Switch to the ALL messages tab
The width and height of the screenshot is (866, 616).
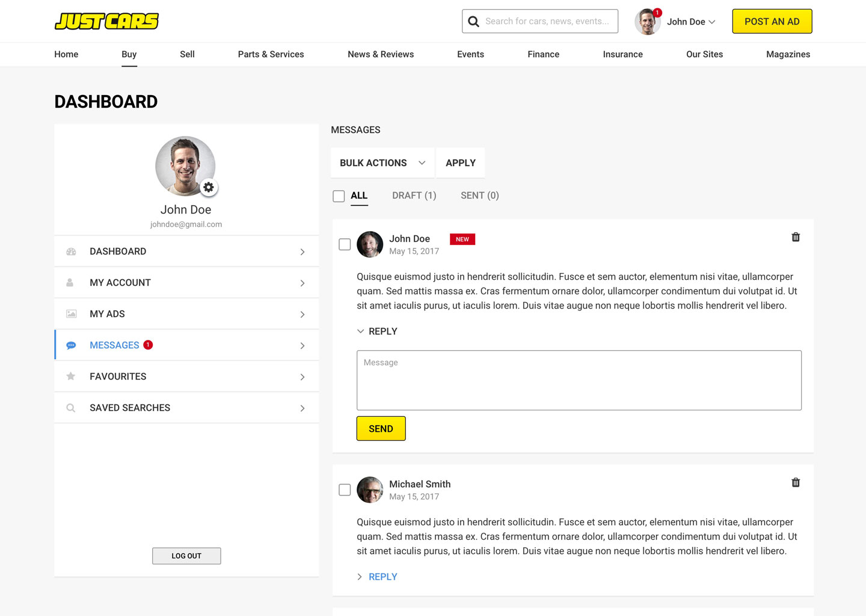click(x=359, y=196)
